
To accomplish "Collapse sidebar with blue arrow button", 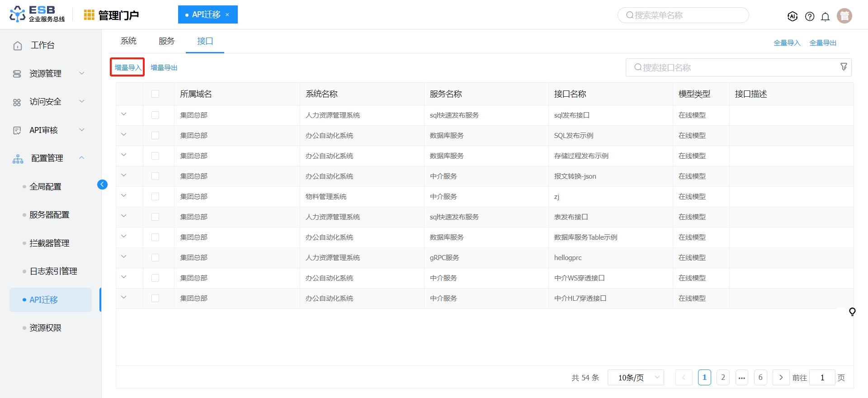I will (x=102, y=185).
